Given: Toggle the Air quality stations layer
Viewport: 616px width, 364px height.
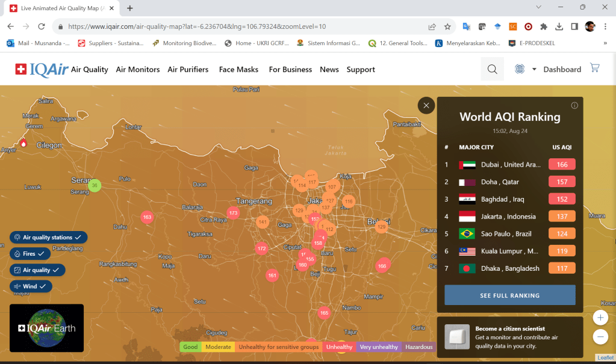Looking at the screenshot, I should coord(49,238).
